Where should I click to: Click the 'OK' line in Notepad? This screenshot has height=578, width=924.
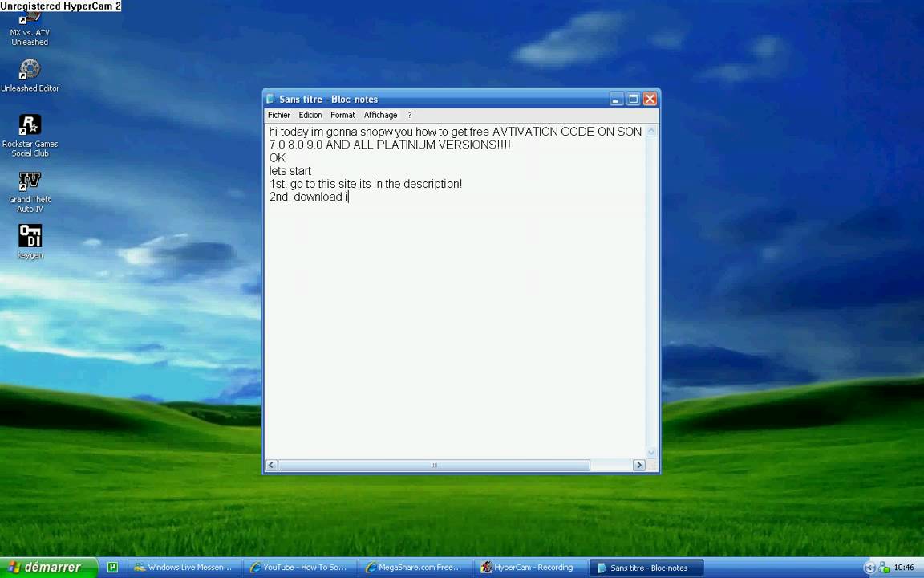(x=277, y=158)
